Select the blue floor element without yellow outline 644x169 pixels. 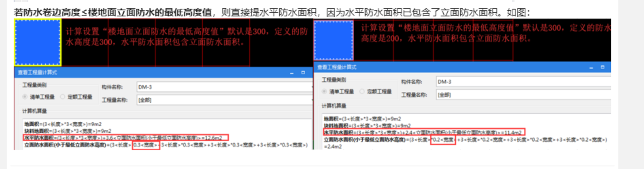333,40
